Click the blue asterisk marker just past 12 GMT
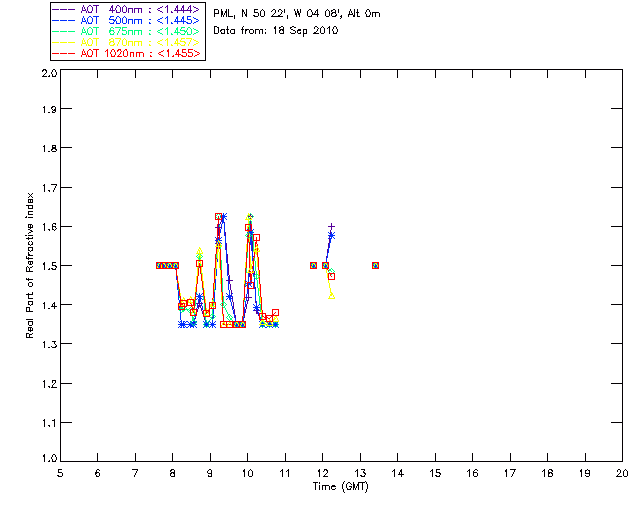The height and width of the screenshot is (512, 640). [x=331, y=235]
